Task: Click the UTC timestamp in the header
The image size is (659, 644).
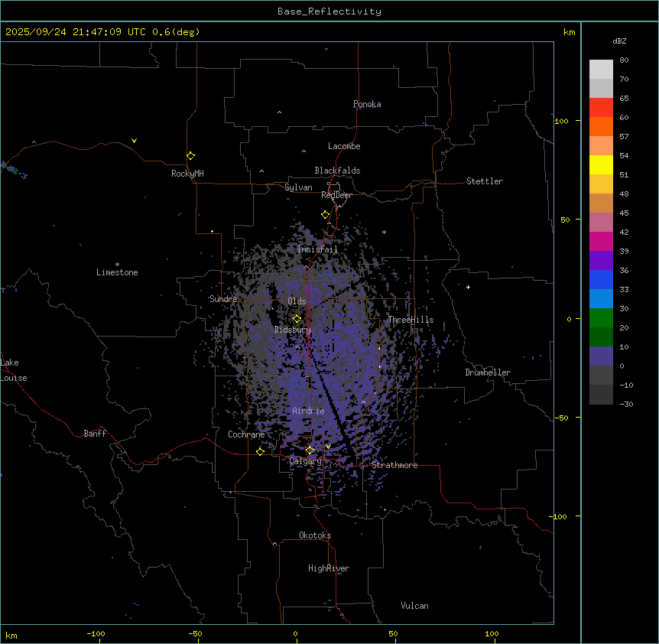Action: click(x=102, y=32)
